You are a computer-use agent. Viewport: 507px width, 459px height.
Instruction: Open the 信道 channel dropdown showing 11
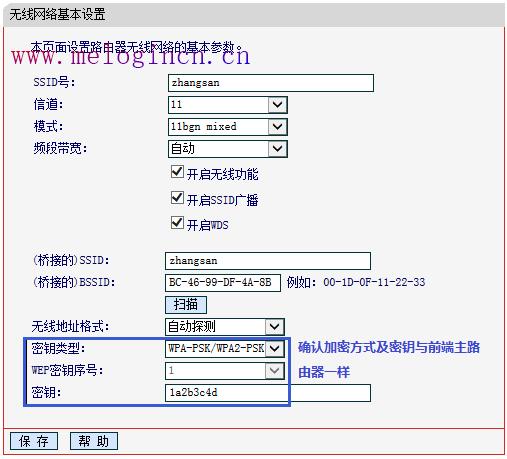[227, 105]
